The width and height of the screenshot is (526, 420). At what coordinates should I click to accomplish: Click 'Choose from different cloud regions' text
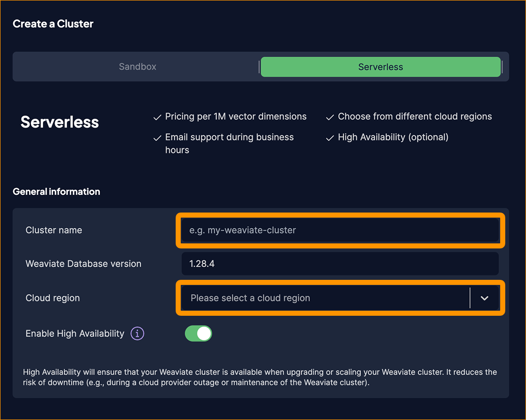pos(415,116)
